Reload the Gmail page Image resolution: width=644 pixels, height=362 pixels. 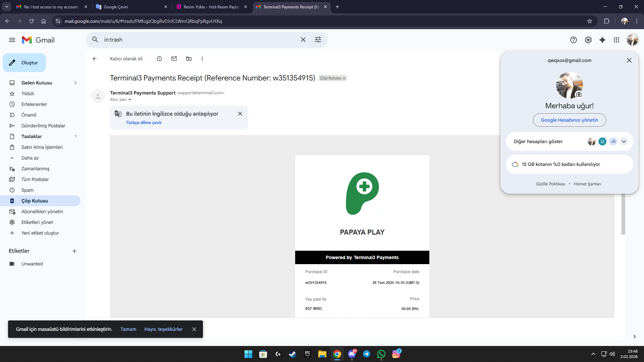click(32, 21)
